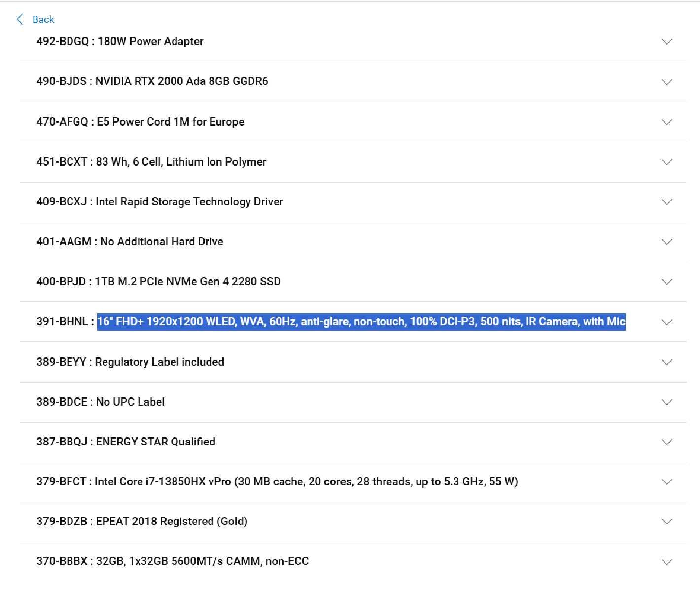
Task: Expand No Additional Hard Drive chevron
Action: click(666, 242)
